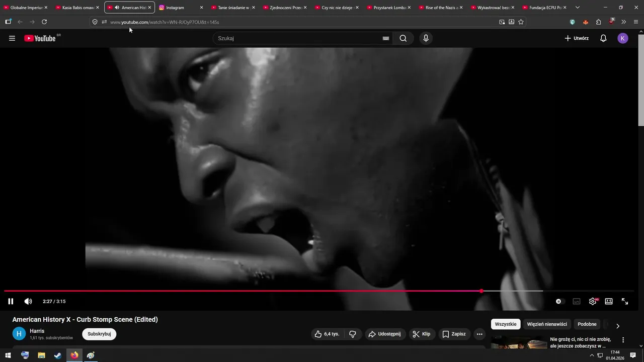Click the magnifier search button
Image resolution: width=644 pixels, height=362 pixels.
tap(403, 38)
